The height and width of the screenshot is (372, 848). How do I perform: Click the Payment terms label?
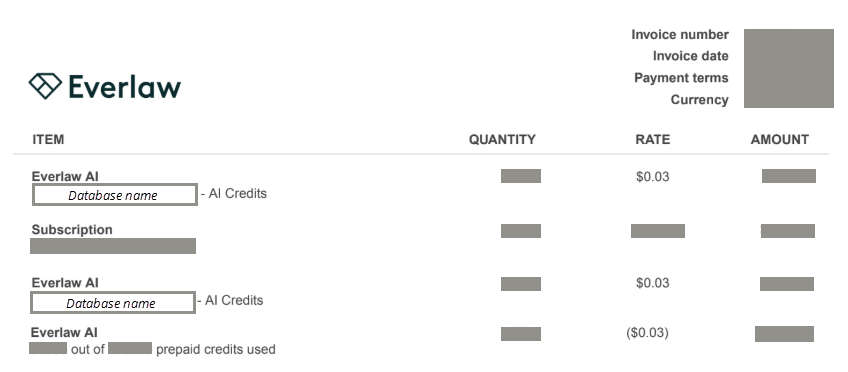click(x=681, y=78)
